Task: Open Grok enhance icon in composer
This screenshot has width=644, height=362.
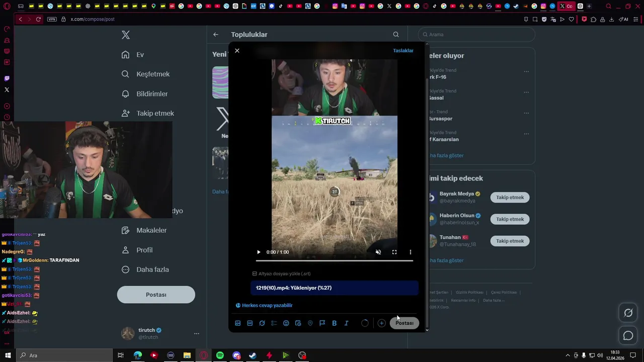Action: (262, 323)
